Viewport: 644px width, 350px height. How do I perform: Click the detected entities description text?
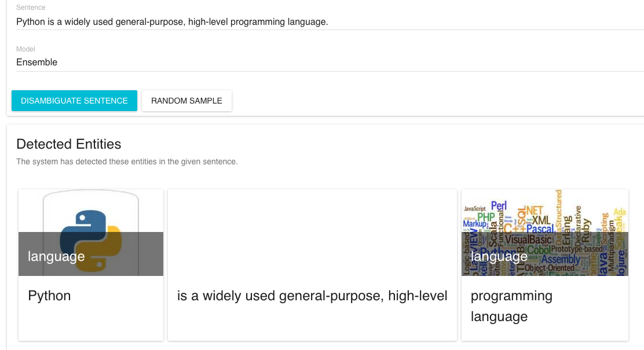[127, 161]
